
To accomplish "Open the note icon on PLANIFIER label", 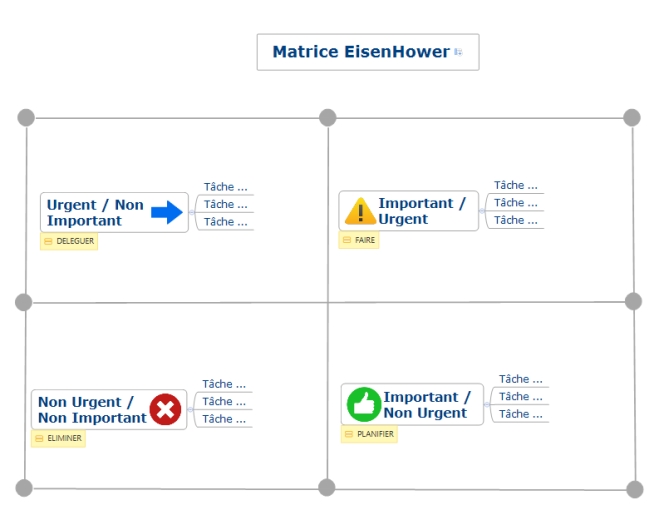I will tap(348, 434).
